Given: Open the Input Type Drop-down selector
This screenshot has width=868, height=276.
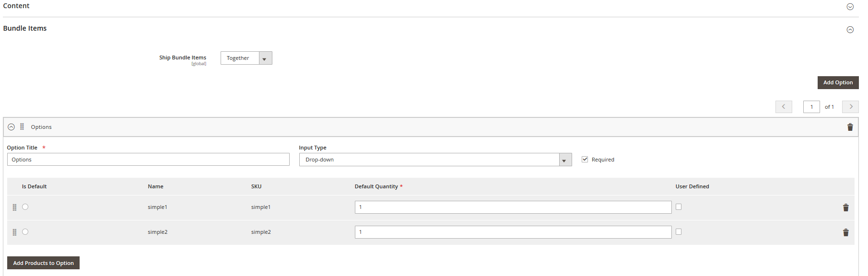Looking at the screenshot, I should (x=435, y=160).
